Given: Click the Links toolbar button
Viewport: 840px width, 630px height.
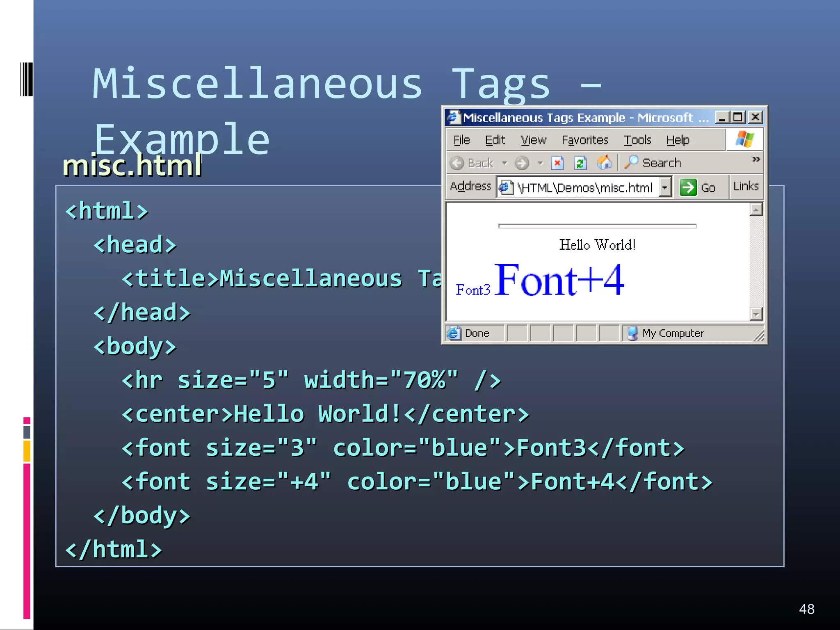Looking at the screenshot, I should tap(746, 186).
